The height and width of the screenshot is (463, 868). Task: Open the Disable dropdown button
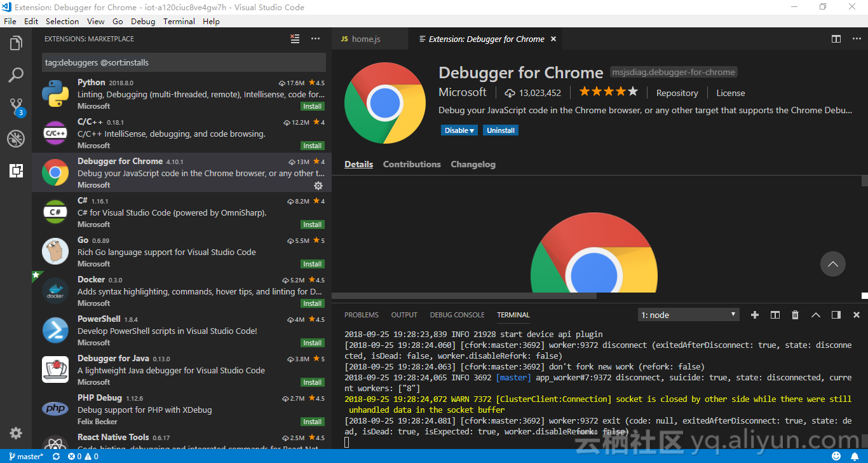pyautogui.click(x=459, y=130)
